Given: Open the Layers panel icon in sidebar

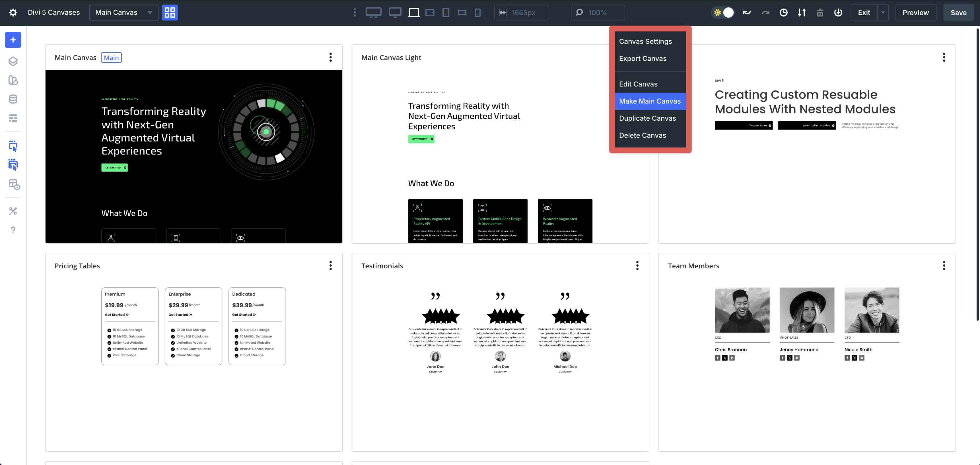Looking at the screenshot, I should tap(13, 61).
